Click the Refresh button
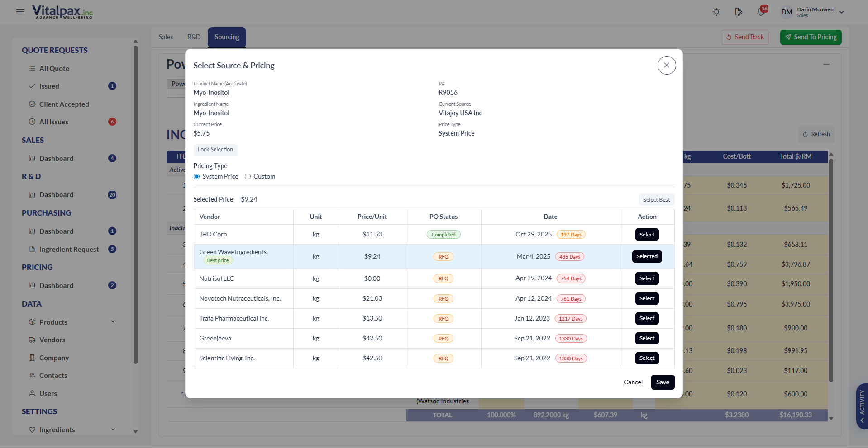Viewport: 868px width, 448px height. (816, 134)
